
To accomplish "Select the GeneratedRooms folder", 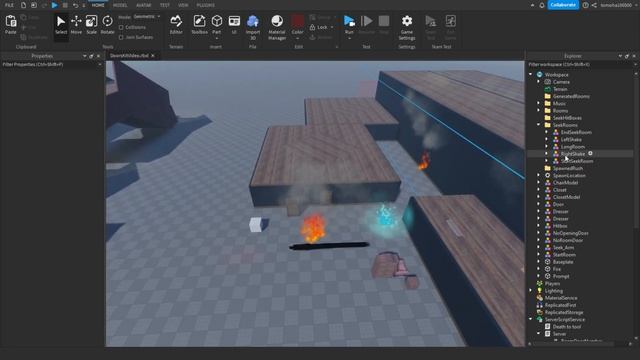I will coord(571,96).
